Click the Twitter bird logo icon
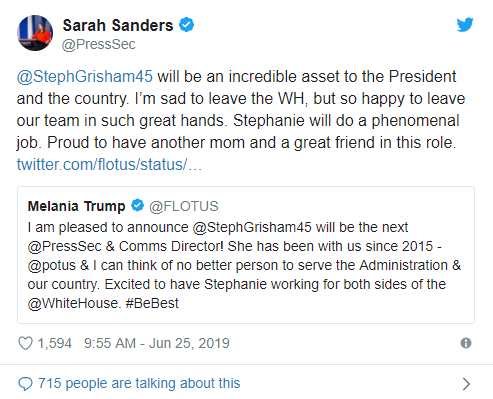This screenshot has width=493, height=399. coord(465,25)
